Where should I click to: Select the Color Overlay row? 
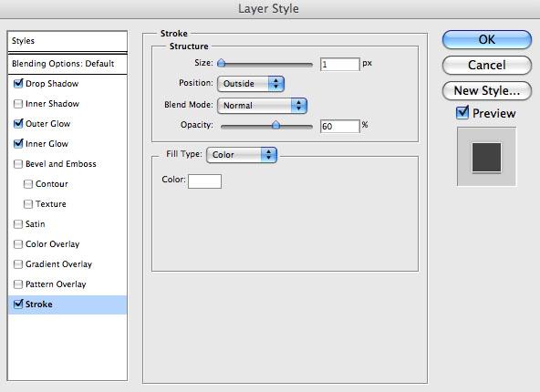tap(67, 244)
